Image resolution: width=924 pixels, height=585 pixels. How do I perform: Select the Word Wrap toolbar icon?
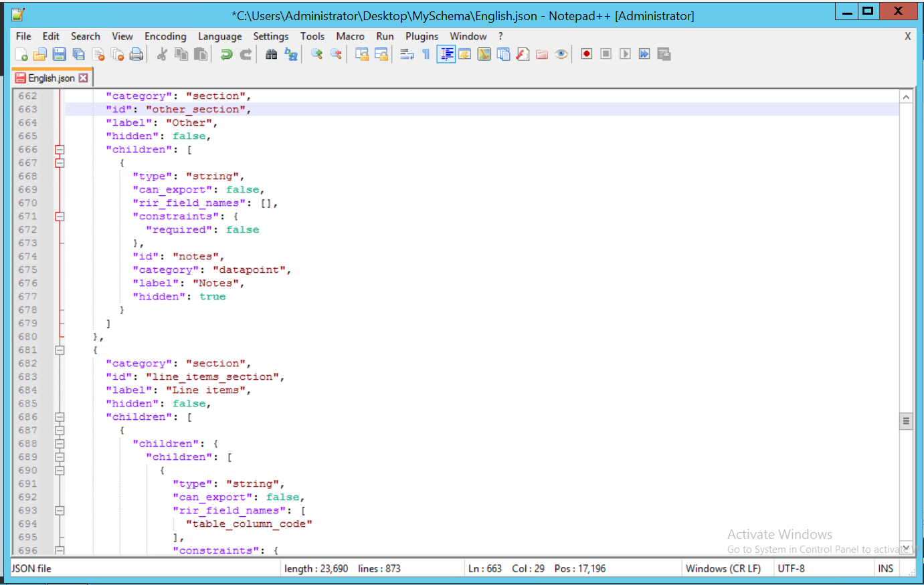[405, 53]
